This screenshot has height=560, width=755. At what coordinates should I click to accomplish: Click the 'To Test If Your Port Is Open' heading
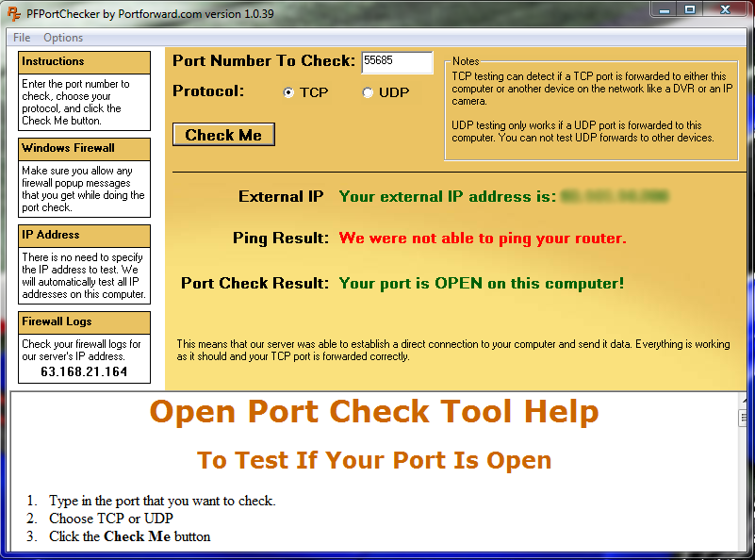[374, 460]
